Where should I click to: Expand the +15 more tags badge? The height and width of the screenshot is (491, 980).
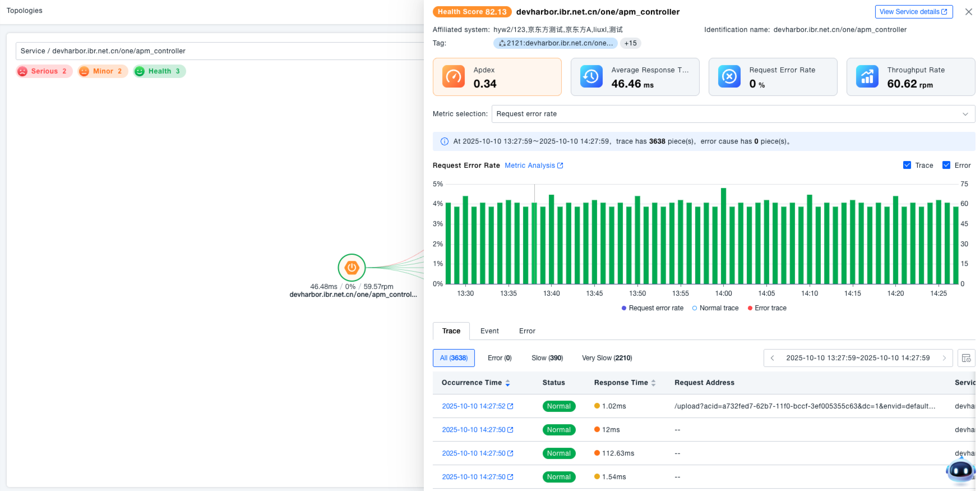click(x=631, y=43)
